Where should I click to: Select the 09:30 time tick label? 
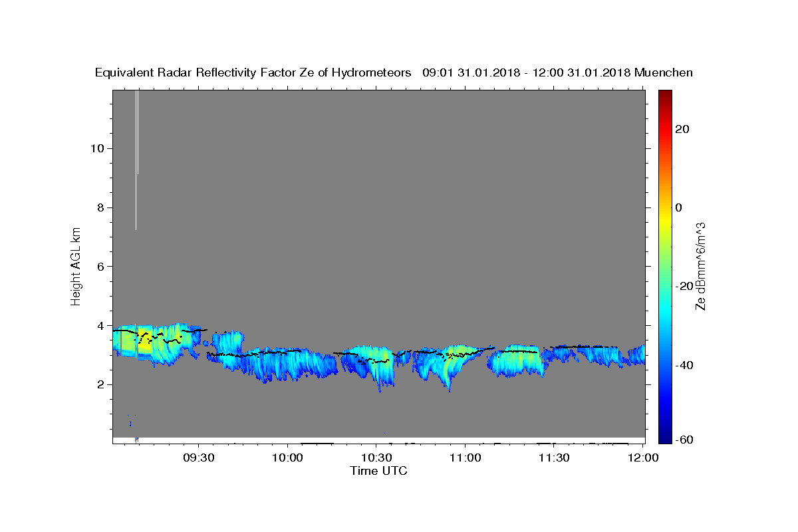pyautogui.click(x=199, y=458)
